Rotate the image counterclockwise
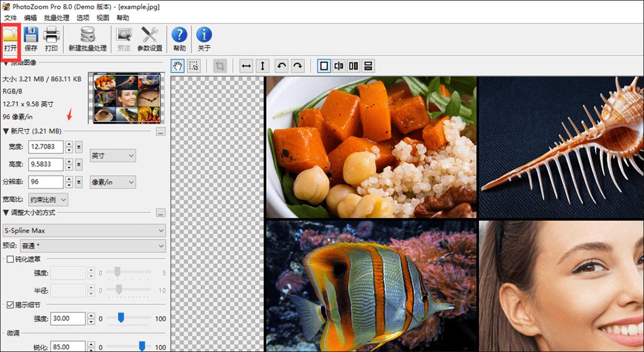The width and height of the screenshot is (644, 352). click(282, 66)
